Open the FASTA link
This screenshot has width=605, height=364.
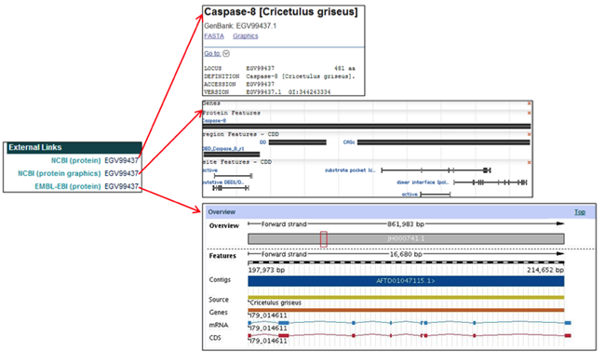pos(214,36)
